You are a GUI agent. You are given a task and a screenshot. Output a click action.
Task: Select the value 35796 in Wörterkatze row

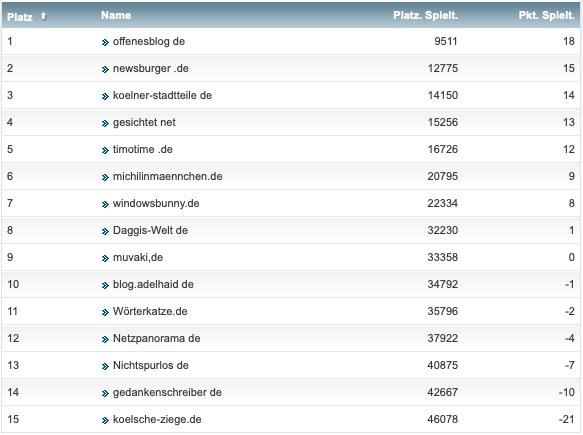pyautogui.click(x=442, y=311)
